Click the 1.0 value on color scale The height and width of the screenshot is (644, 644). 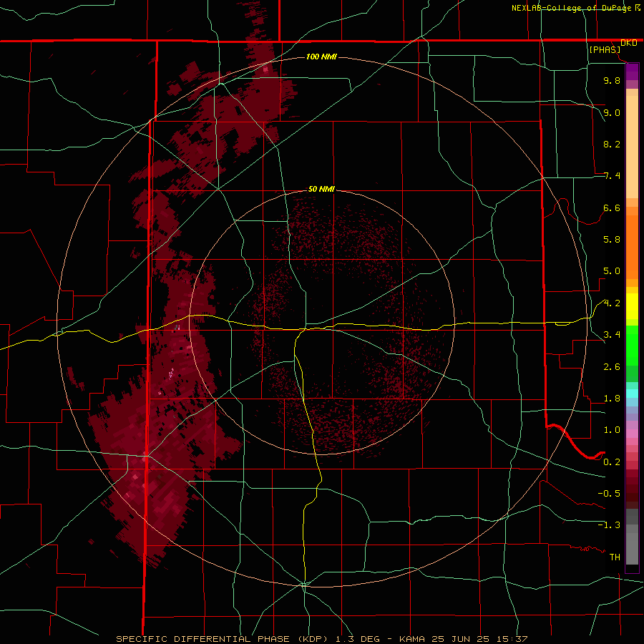[x=612, y=430]
